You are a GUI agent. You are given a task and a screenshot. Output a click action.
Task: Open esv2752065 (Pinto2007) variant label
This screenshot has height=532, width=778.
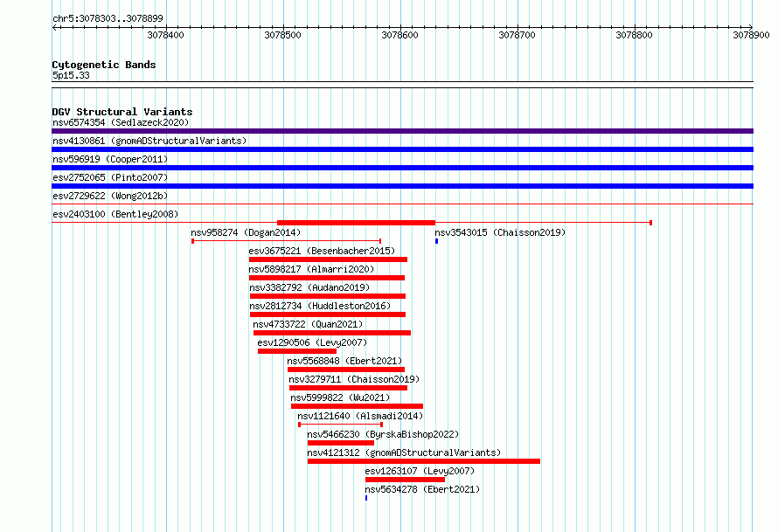click(110, 177)
